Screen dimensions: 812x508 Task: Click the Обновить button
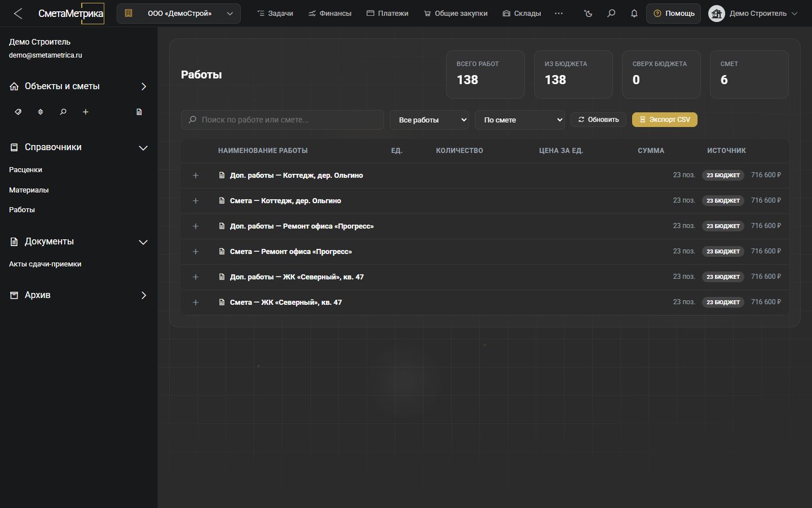[x=598, y=120]
